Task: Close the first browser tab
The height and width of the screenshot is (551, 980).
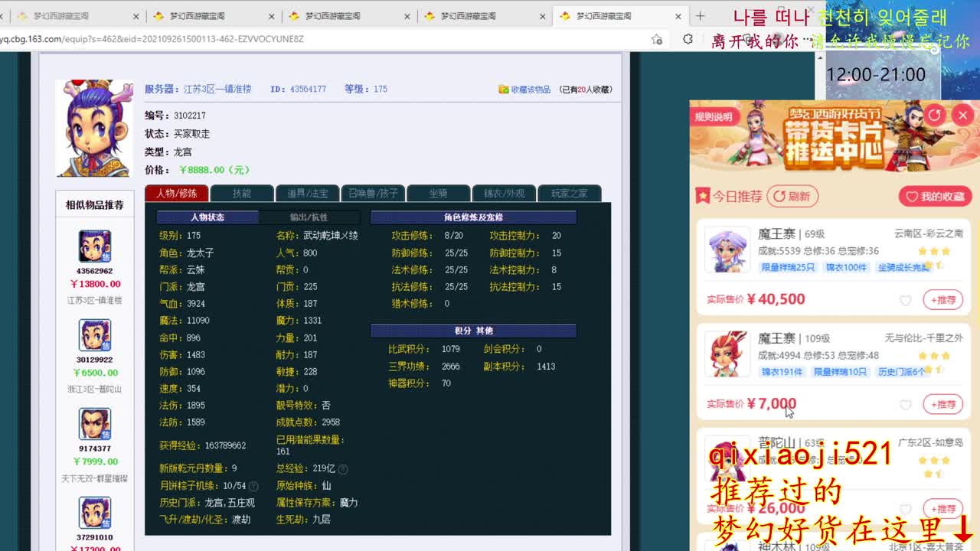Action: [x=136, y=16]
